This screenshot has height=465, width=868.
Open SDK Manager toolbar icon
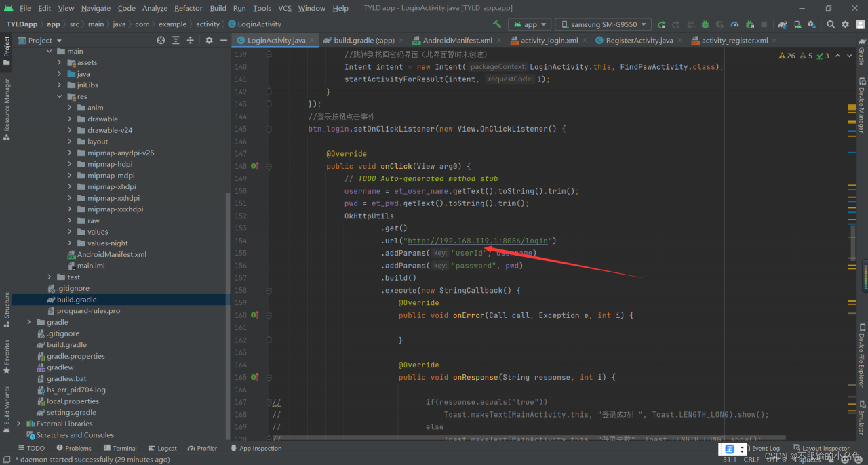click(x=812, y=24)
